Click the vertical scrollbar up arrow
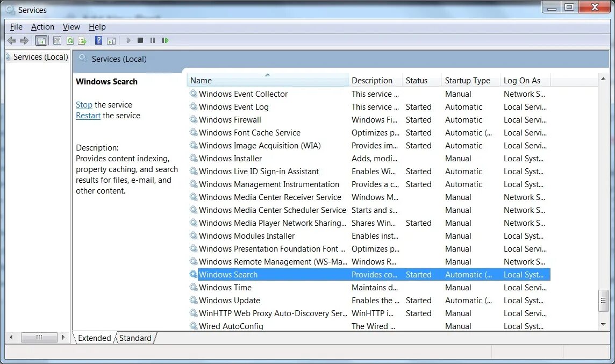 pyautogui.click(x=603, y=79)
